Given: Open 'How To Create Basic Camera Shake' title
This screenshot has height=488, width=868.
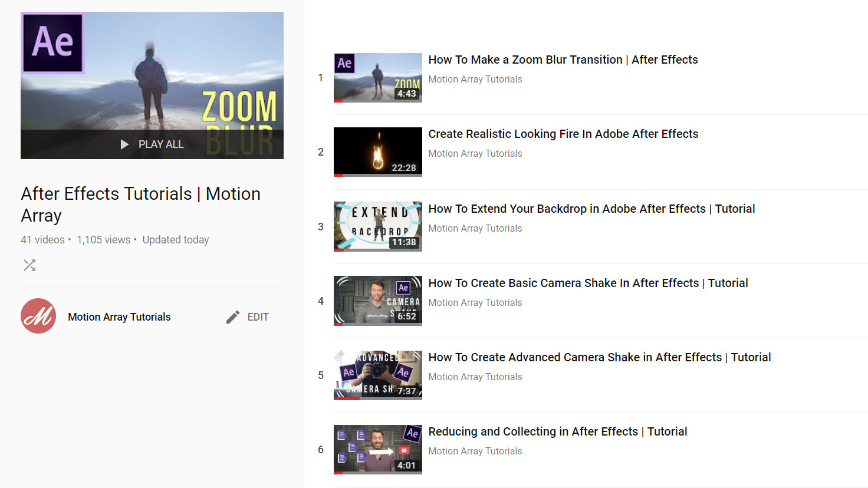Looking at the screenshot, I should (588, 283).
